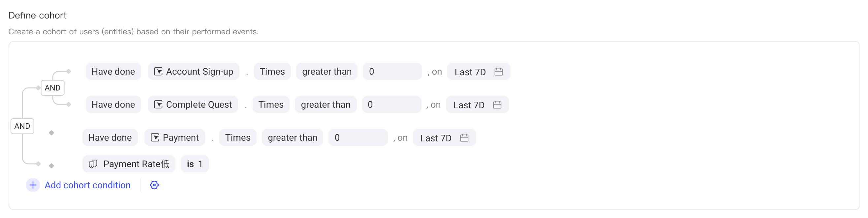Click the value field in Account Sign-up row
Viewport: 868px width, 218px height.
[x=392, y=72]
